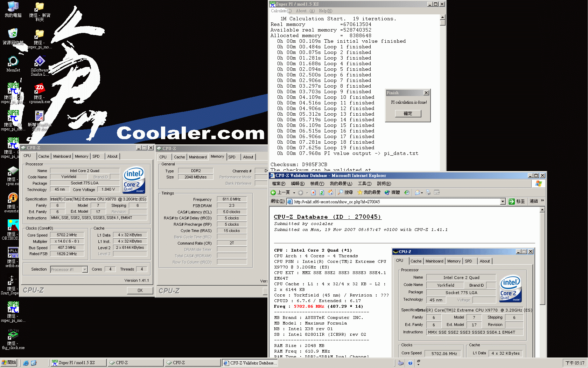
Task: Open the History icon in IE toolbar
Action: pos(407,192)
